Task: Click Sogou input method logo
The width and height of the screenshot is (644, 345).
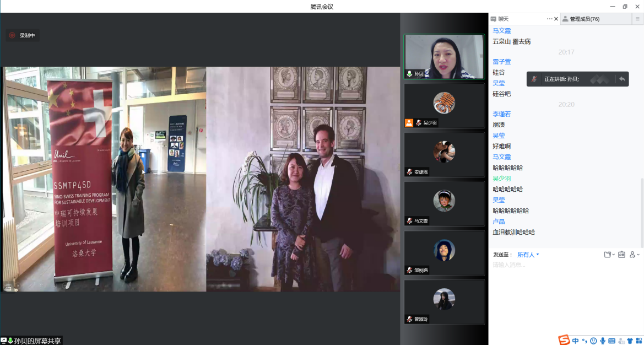Action: pyautogui.click(x=564, y=340)
